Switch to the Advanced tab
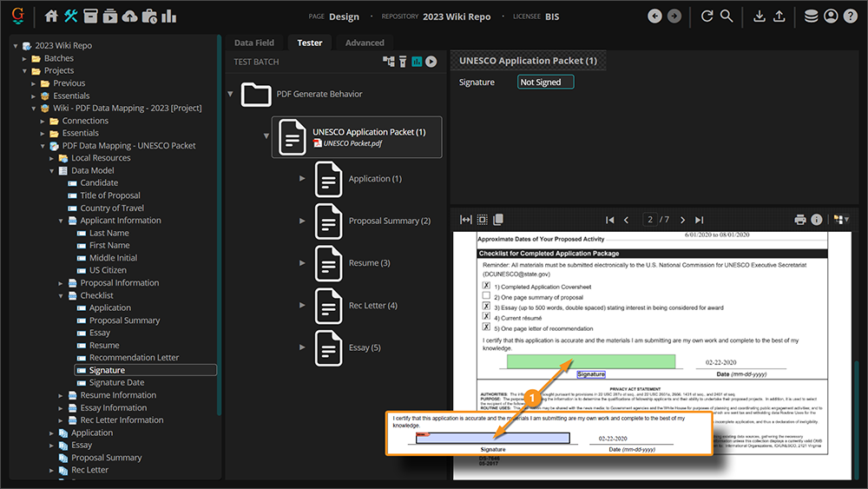This screenshot has width=868, height=489. coord(365,43)
